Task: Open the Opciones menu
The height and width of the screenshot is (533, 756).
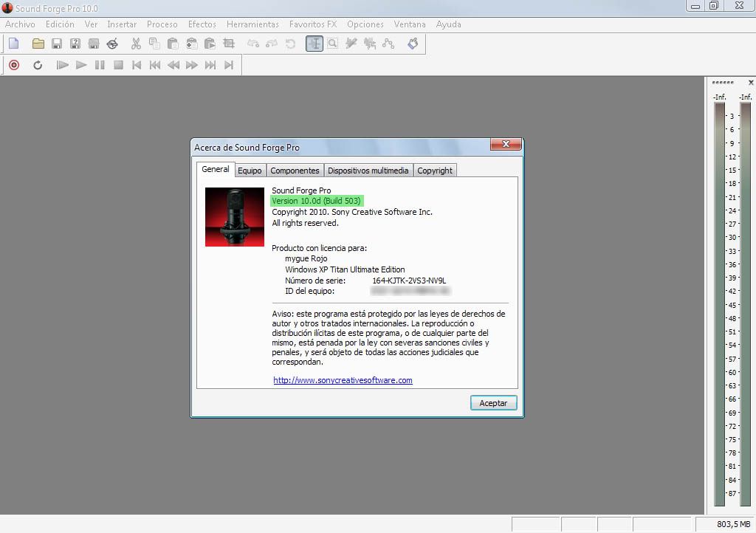Action: click(365, 24)
